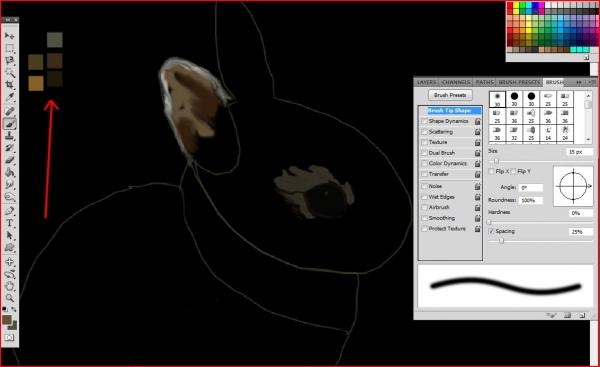600x367 pixels.
Task: Toggle lock icon beside Texture
Action: (478, 142)
